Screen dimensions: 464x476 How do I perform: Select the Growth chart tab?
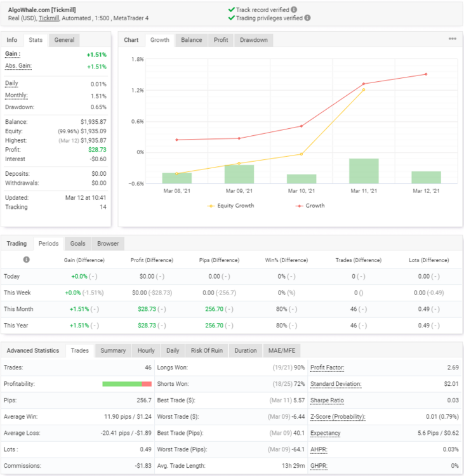pyautogui.click(x=160, y=40)
